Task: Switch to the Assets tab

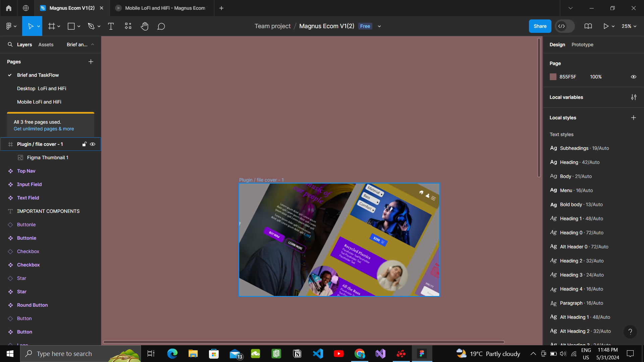Action: click(x=46, y=45)
